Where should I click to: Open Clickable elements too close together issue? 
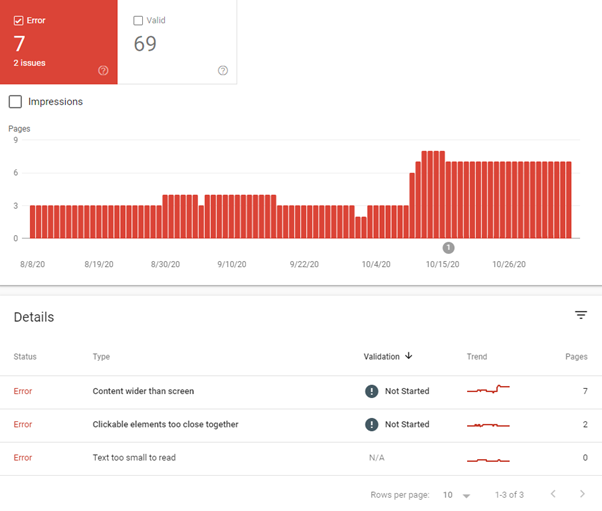click(x=165, y=424)
